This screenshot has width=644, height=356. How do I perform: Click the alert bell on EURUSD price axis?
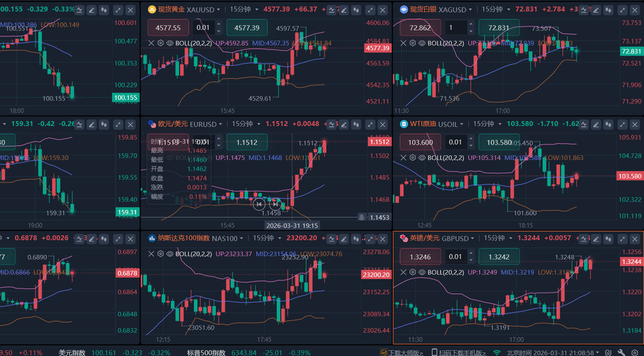[362, 217]
